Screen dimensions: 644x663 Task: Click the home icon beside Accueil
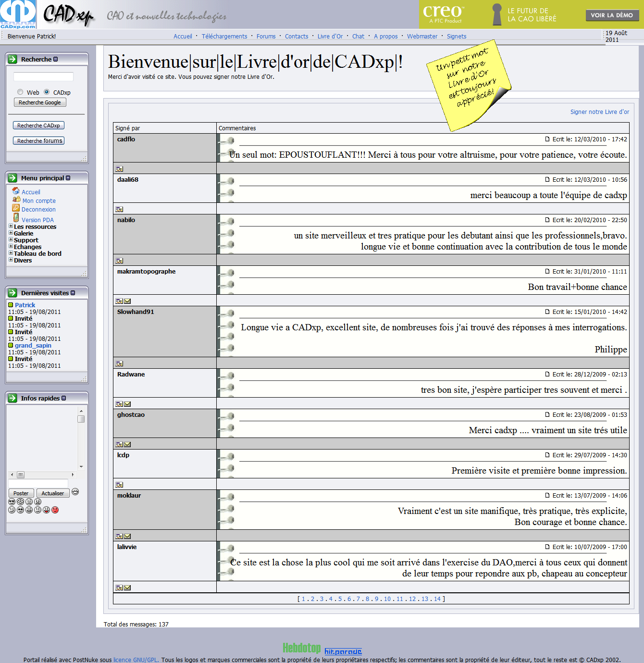pos(16,191)
